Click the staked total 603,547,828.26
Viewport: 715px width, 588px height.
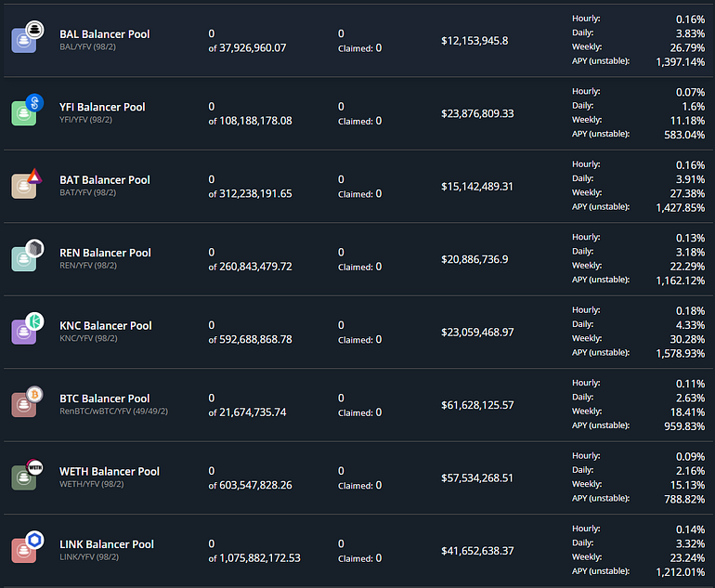[x=255, y=486]
